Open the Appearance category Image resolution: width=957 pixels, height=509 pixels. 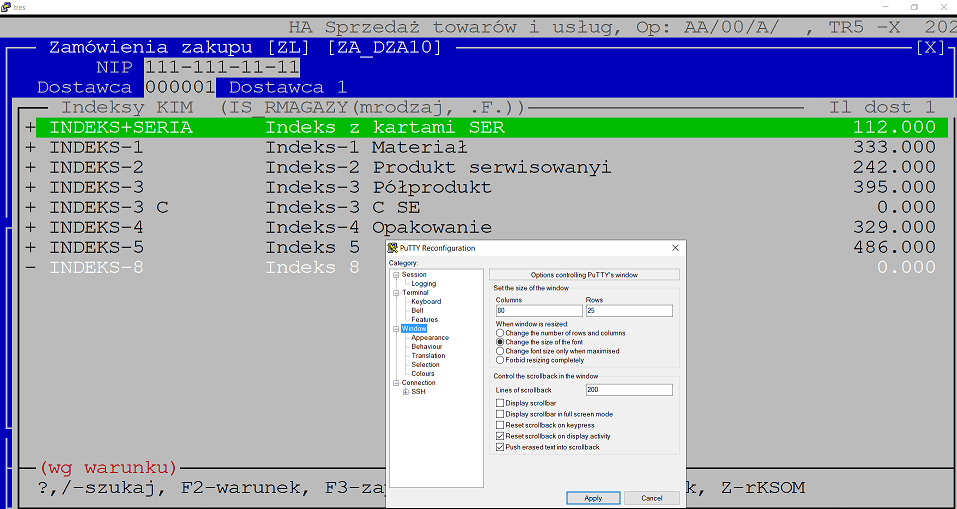(430, 338)
